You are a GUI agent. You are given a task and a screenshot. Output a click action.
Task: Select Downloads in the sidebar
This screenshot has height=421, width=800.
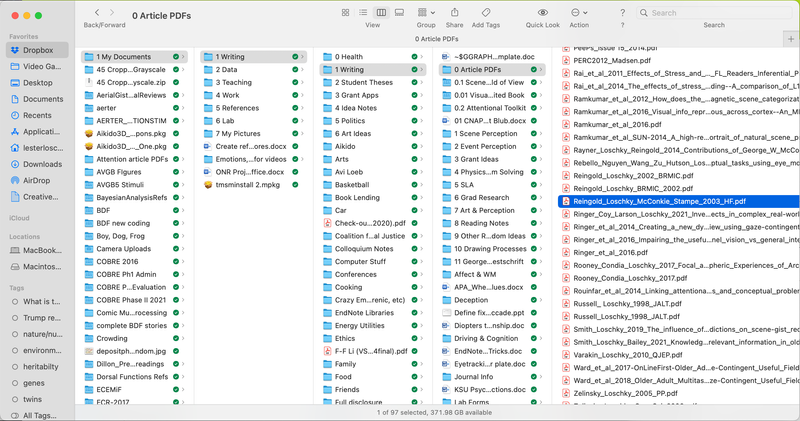coord(42,164)
